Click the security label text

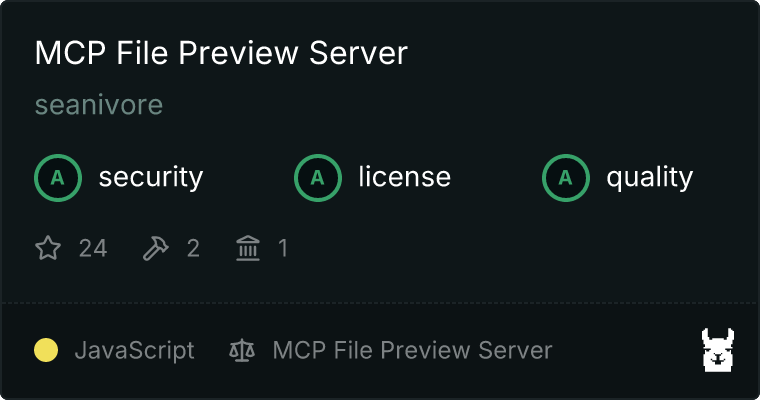point(151,177)
